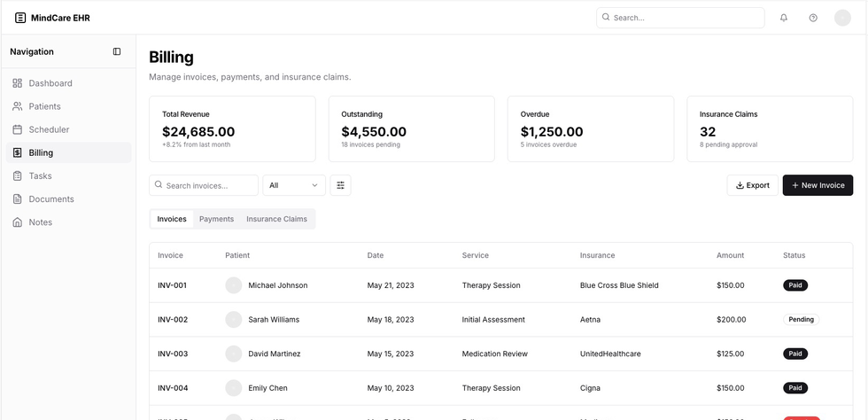868x420 pixels.
Task: Click the help question mark icon
Action: click(x=813, y=18)
